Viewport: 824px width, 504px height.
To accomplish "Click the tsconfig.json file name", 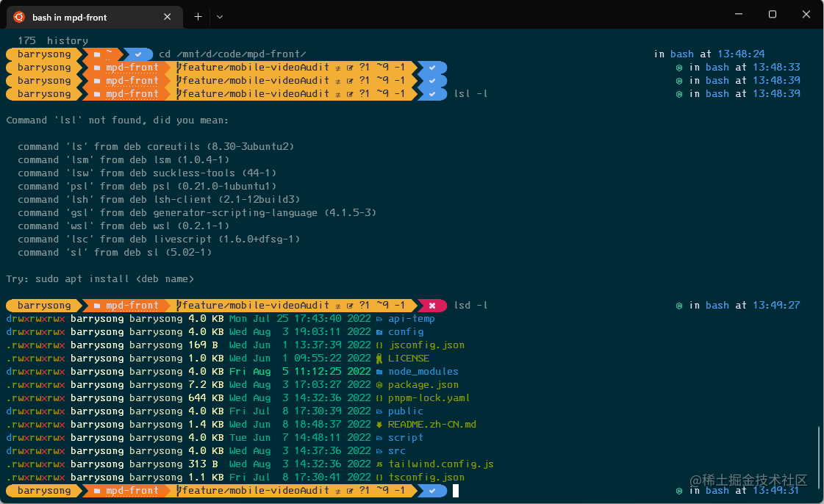I will (x=426, y=478).
